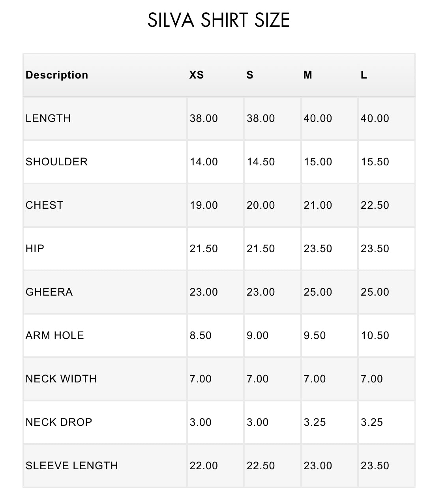Select the M size column header

(308, 75)
